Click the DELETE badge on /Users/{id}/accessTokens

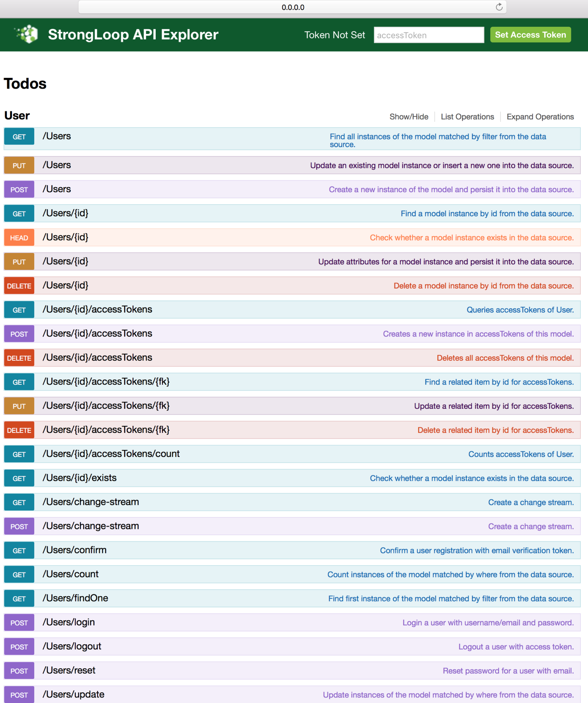pyautogui.click(x=19, y=358)
